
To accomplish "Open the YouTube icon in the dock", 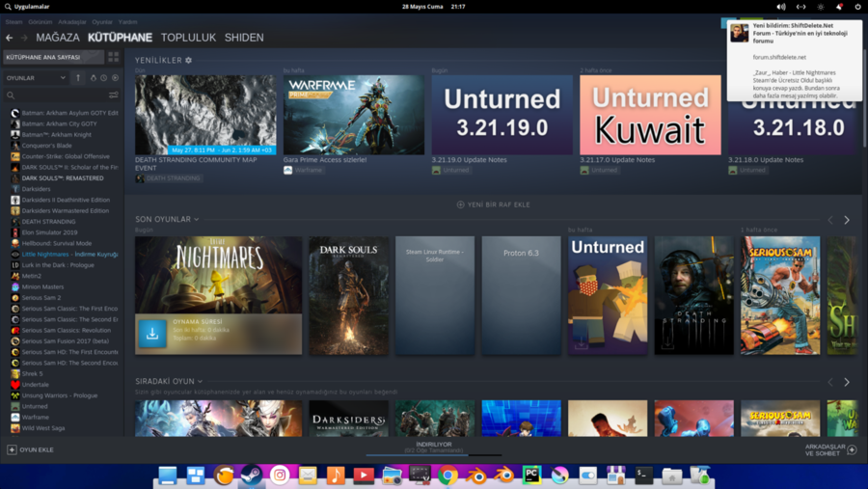I will pyautogui.click(x=364, y=475).
